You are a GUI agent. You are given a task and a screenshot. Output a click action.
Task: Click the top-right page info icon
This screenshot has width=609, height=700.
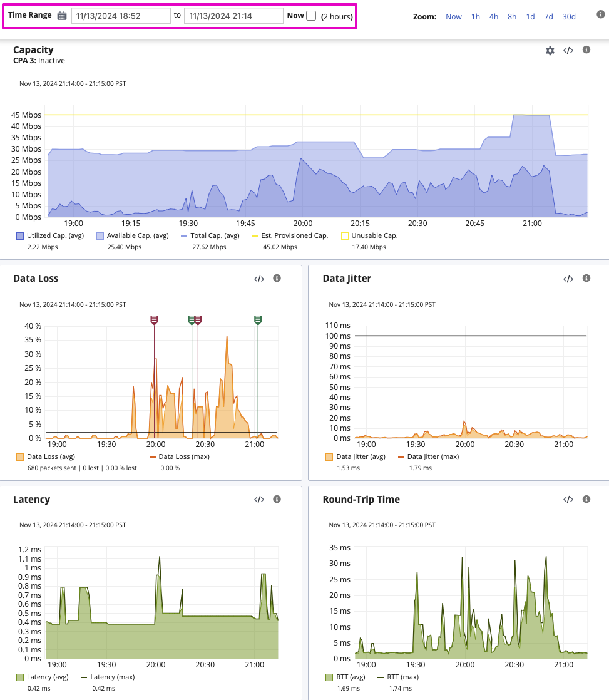pyautogui.click(x=600, y=15)
